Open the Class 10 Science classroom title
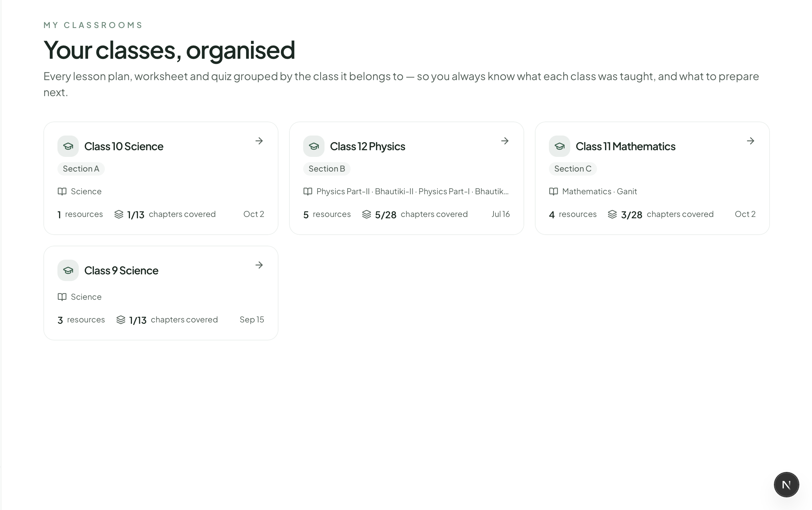Screen dimensions: 812x510 tap(124, 146)
